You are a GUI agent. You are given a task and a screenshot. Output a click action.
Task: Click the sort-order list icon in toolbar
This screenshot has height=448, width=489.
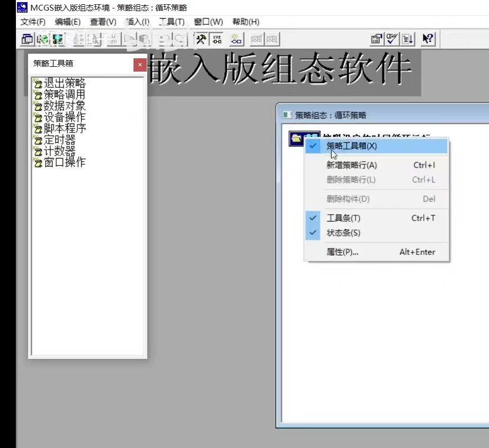[x=407, y=39]
